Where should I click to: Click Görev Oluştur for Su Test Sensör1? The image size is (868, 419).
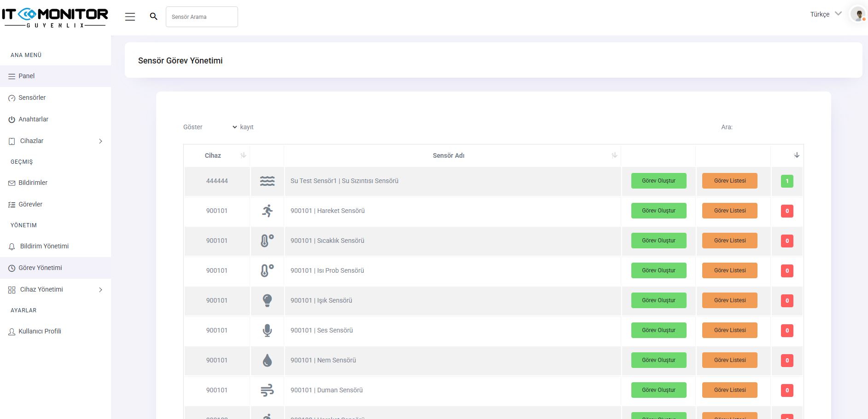[658, 181]
